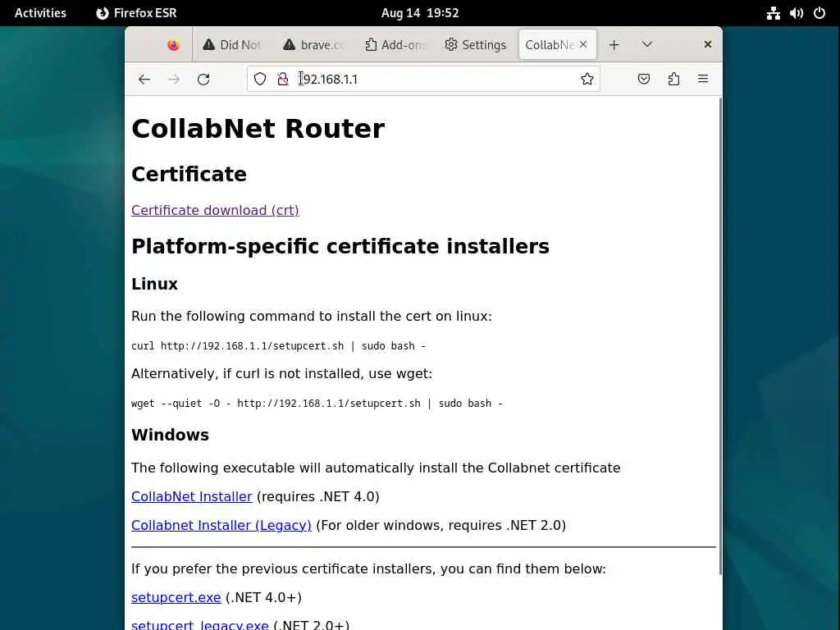The width and height of the screenshot is (840, 630).
Task: Close the CollabNet tab
Action: (x=583, y=44)
